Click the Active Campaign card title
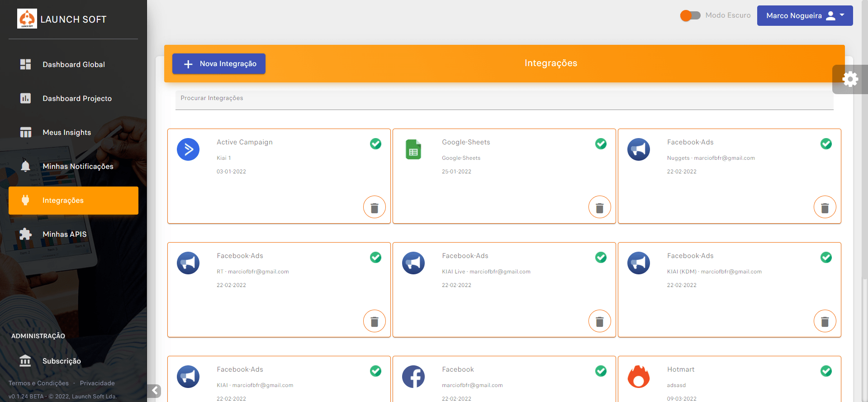 [245, 142]
